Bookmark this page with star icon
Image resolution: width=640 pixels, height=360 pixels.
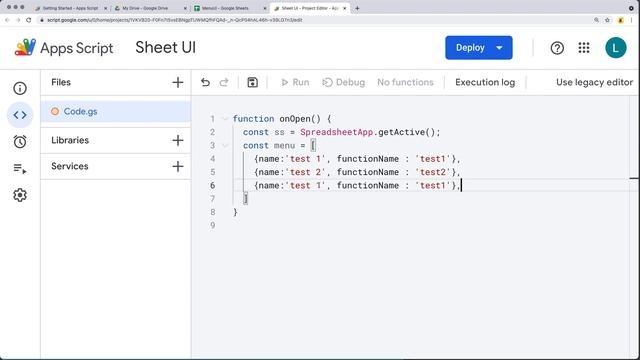click(x=607, y=20)
